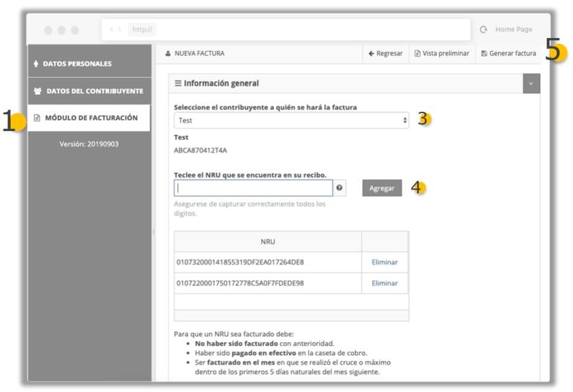573x392 pixels.
Task: Open Datos del Contribuyente menu item
Action: (x=89, y=91)
